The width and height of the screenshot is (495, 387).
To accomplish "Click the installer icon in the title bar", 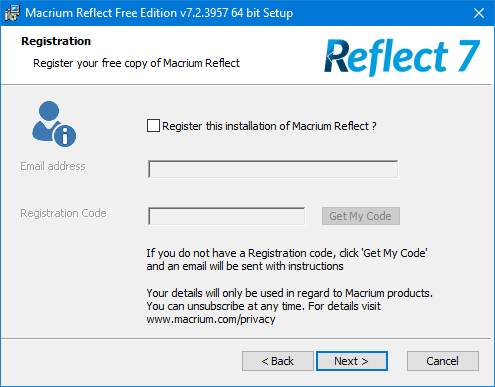I will tap(12, 13).
